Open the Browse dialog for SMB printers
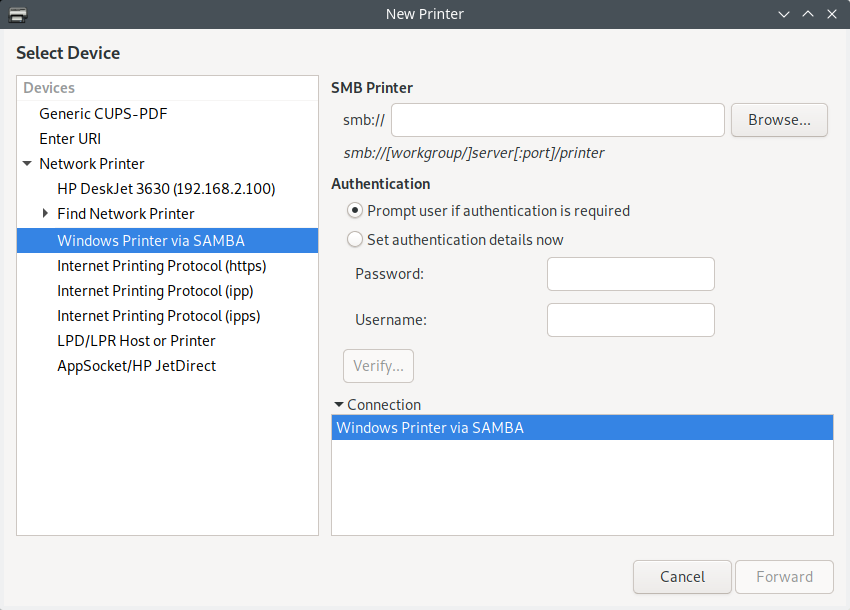 (779, 119)
